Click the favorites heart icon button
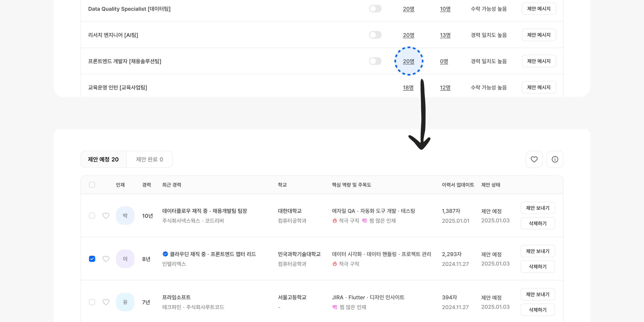 [534, 159]
